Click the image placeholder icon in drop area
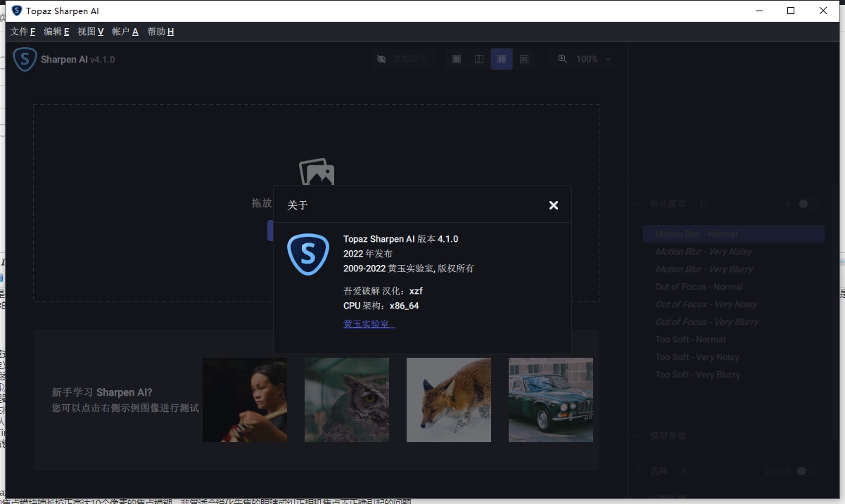 [317, 172]
